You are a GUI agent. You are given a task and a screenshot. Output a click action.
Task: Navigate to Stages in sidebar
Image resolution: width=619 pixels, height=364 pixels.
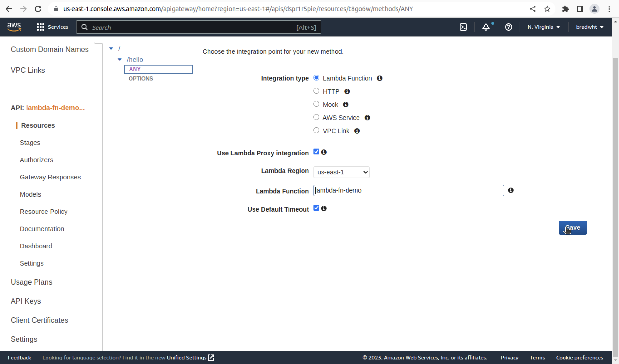point(30,143)
